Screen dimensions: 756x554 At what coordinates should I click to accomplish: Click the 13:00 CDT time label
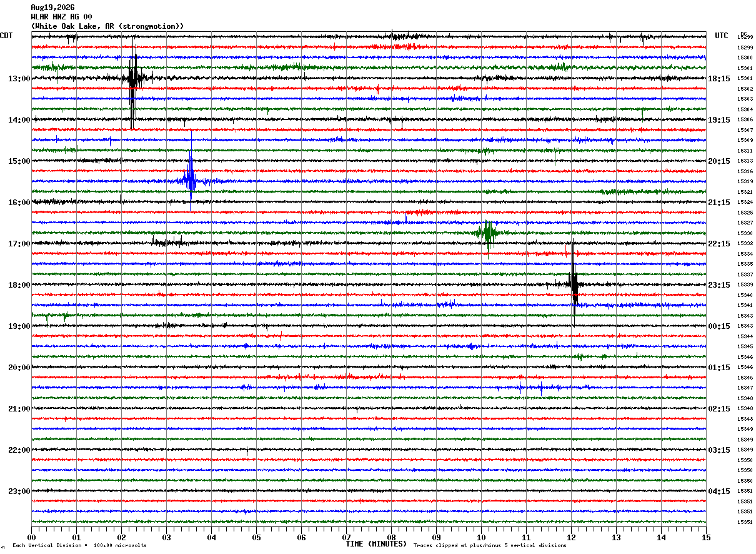click(x=19, y=79)
